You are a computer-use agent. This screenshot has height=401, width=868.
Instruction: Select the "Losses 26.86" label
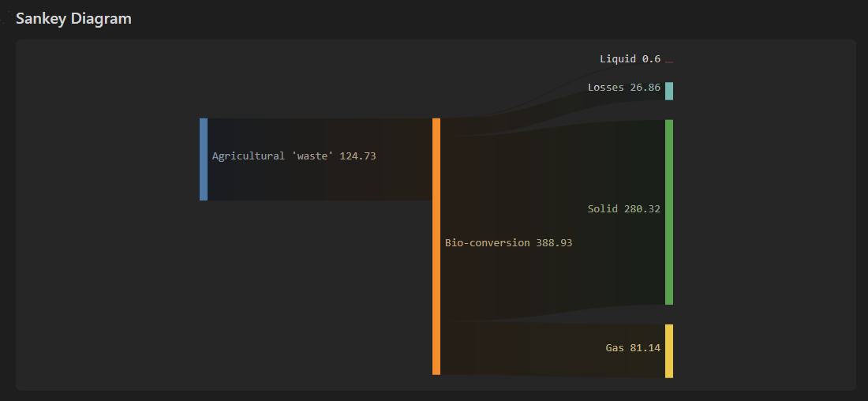[x=623, y=88]
